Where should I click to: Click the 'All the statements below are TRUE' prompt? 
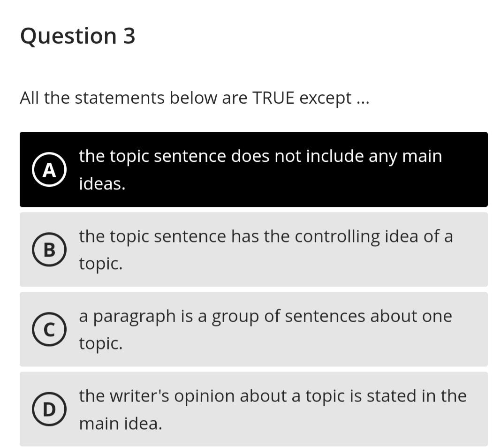[x=195, y=98]
